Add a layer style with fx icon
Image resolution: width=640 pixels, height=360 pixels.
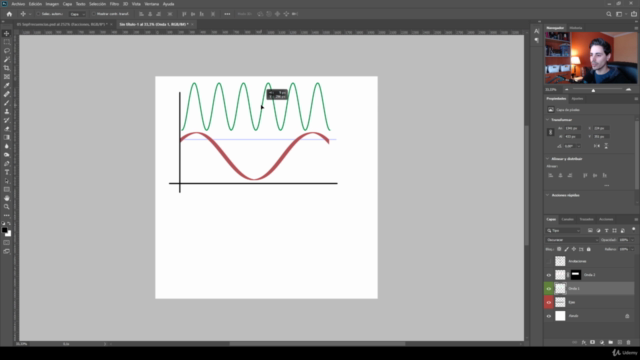click(584, 342)
